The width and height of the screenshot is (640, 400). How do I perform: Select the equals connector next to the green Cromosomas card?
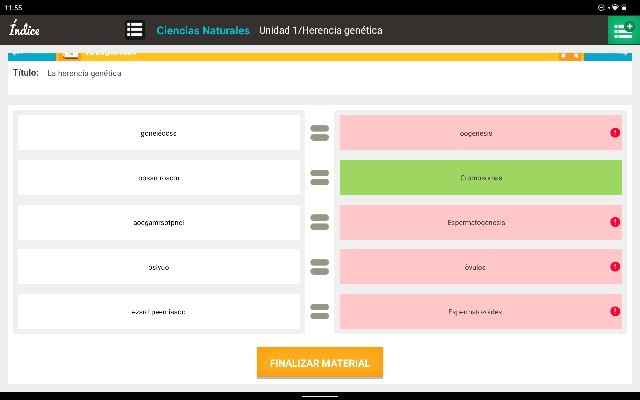click(319, 177)
